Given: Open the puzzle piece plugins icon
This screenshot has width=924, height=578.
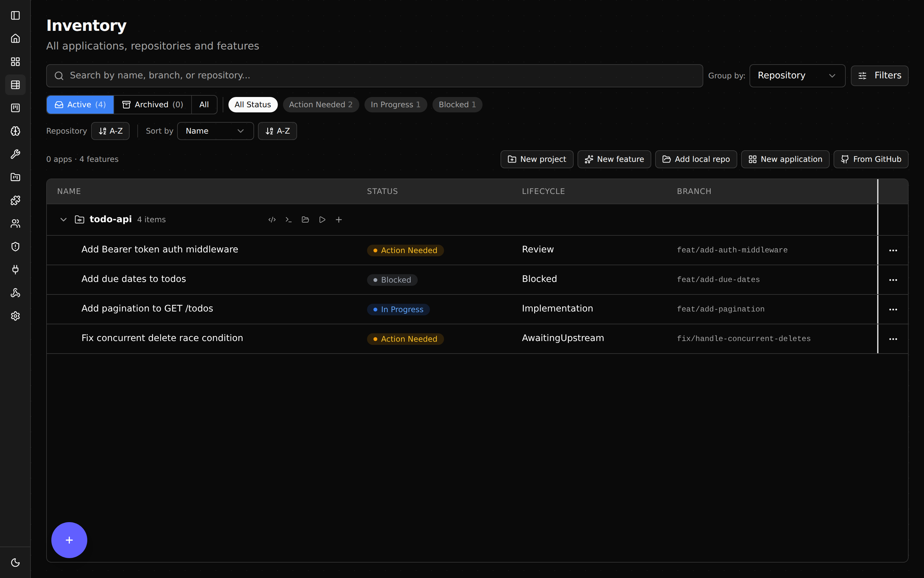Looking at the screenshot, I should click(x=15, y=200).
